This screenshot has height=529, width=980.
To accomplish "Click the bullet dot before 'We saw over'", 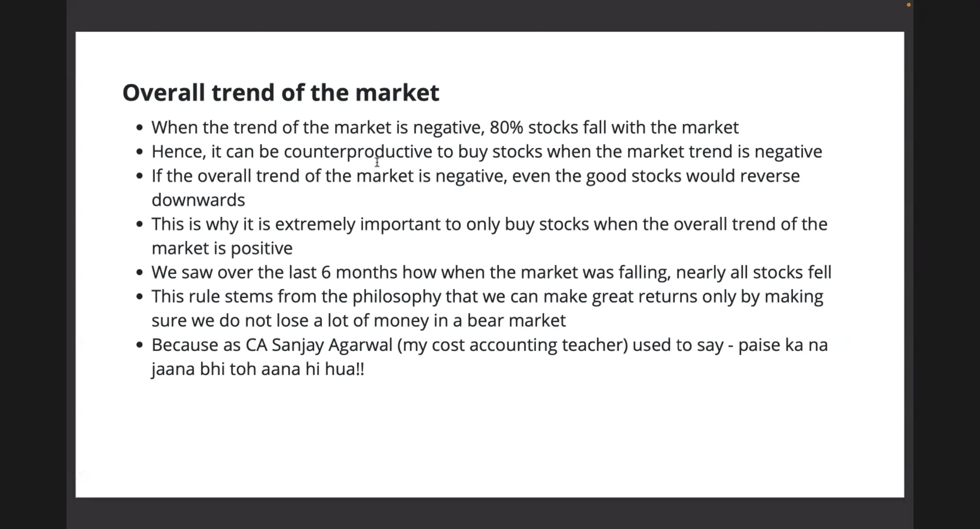I will point(140,272).
